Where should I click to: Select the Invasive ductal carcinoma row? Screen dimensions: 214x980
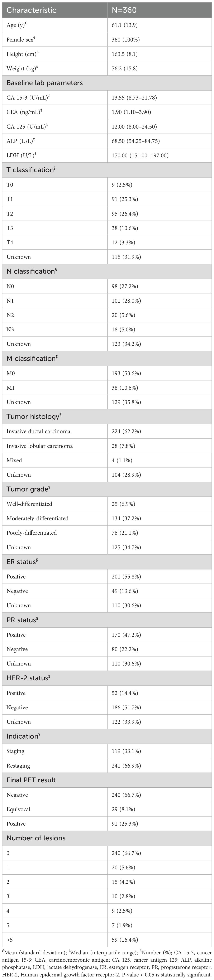38,431
